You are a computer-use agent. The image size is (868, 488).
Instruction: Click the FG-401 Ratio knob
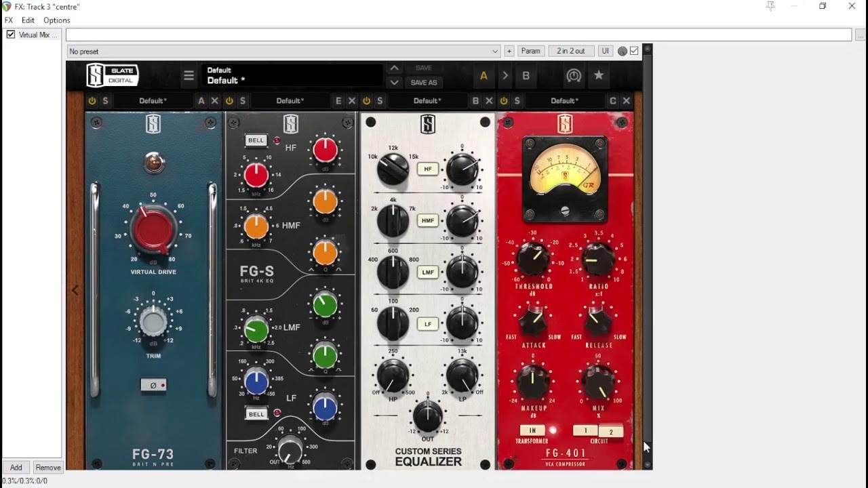(599, 260)
